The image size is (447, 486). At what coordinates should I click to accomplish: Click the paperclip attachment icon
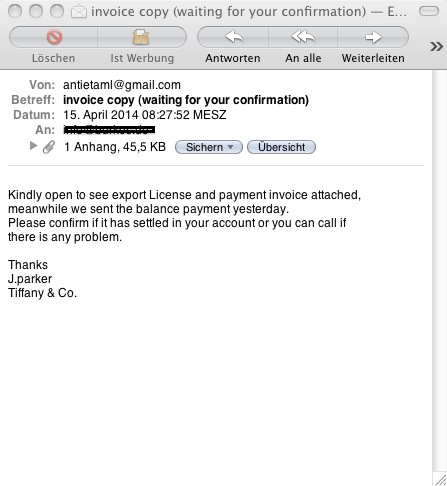pyautogui.click(x=49, y=147)
